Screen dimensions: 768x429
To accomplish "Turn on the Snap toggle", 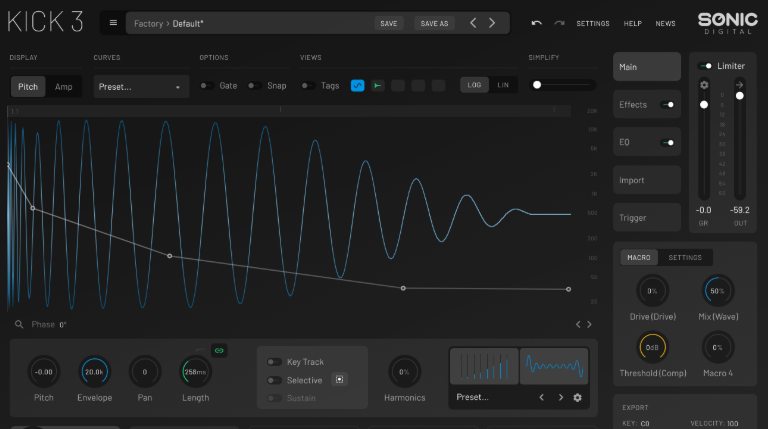I will tap(254, 86).
